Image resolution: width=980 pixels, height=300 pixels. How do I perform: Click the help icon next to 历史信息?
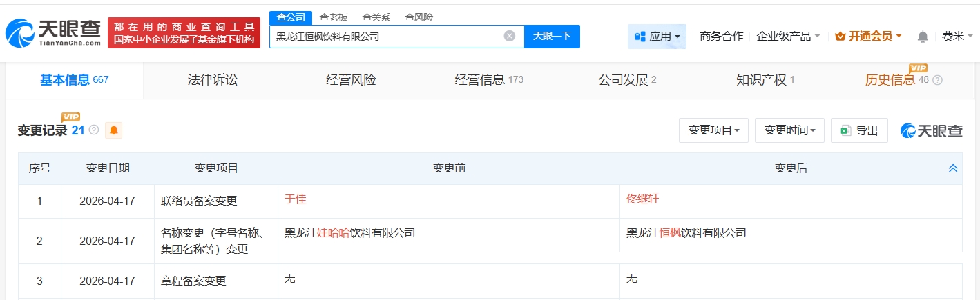point(937,80)
